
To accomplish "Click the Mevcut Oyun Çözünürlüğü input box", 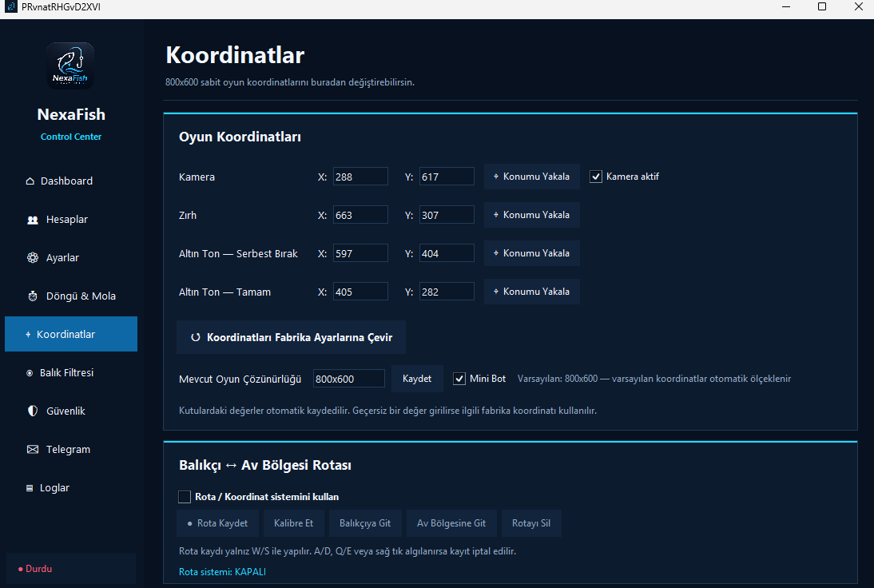I will pos(349,379).
